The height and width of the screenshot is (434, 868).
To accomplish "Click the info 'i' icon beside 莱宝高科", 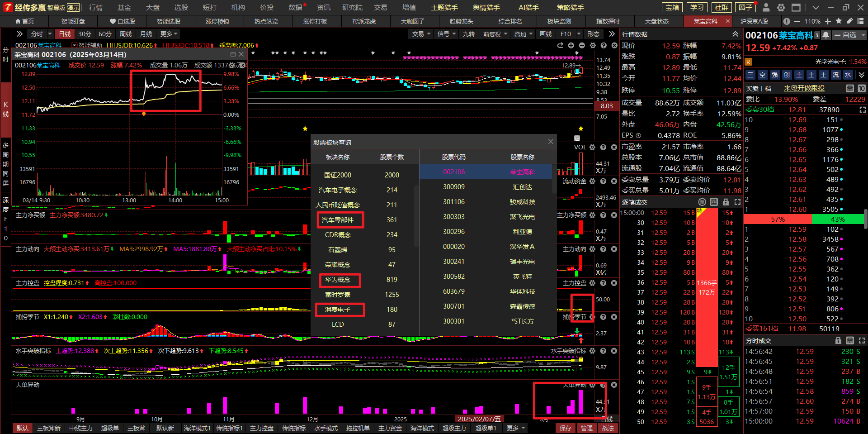I will pyautogui.click(x=817, y=35).
